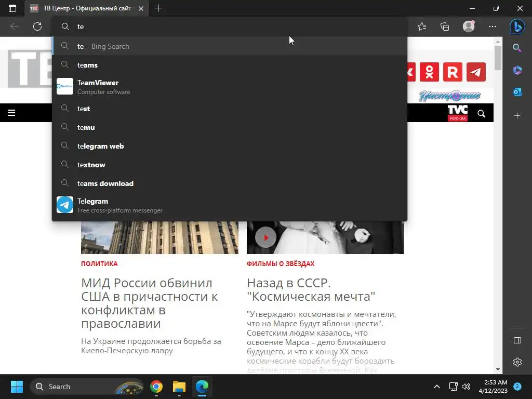Click the taskbar Search box
The image size is (532, 399).
click(x=87, y=387)
